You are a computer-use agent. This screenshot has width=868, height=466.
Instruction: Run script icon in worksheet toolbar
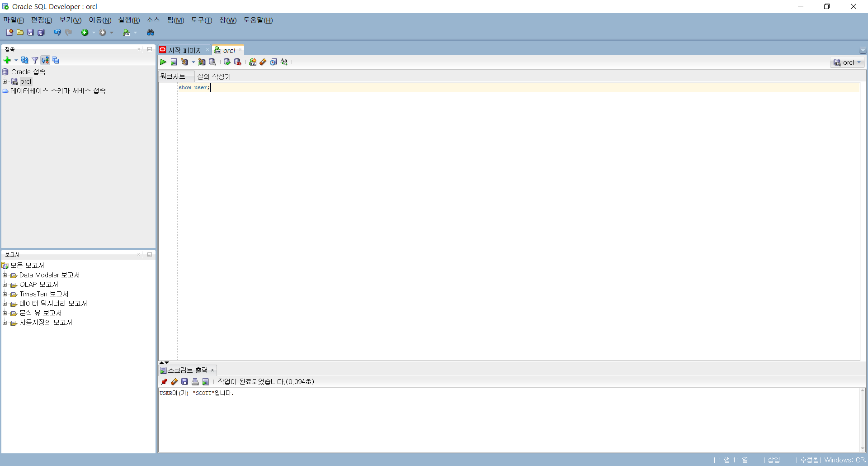[x=174, y=62]
